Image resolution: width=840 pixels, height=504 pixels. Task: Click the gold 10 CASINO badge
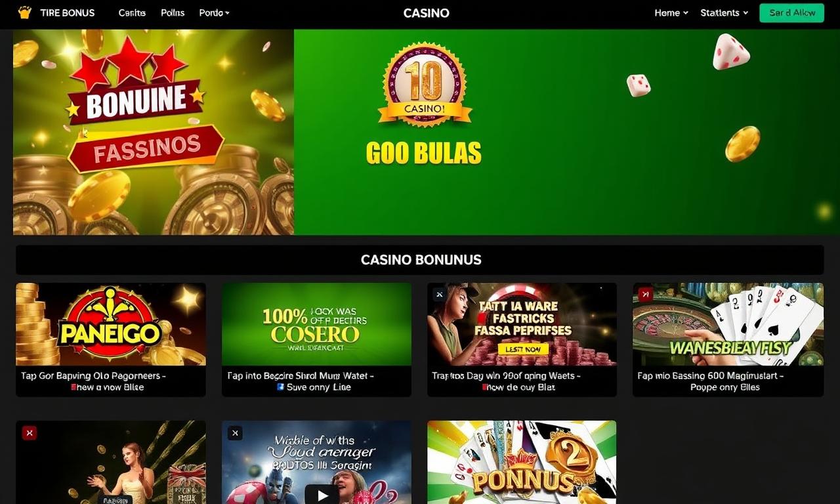425,84
